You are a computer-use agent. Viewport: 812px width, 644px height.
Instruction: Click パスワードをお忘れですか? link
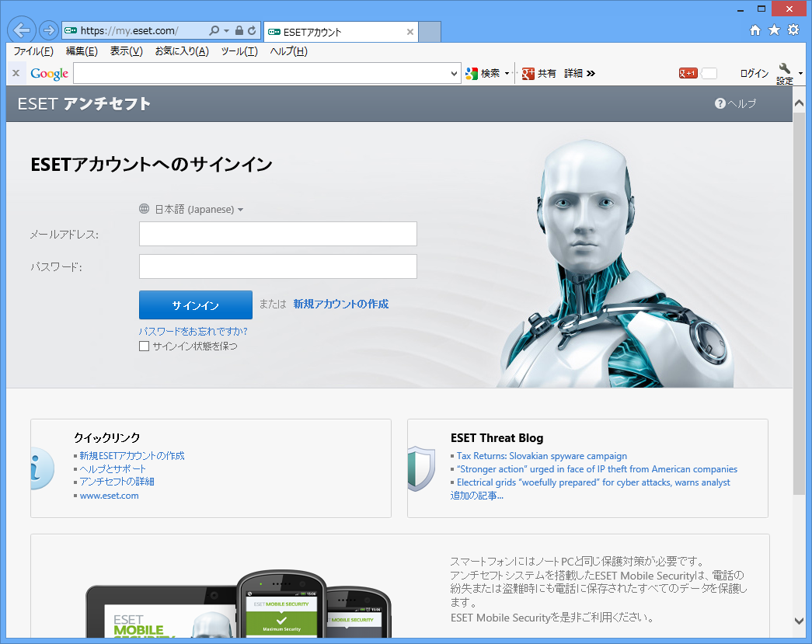pos(193,331)
